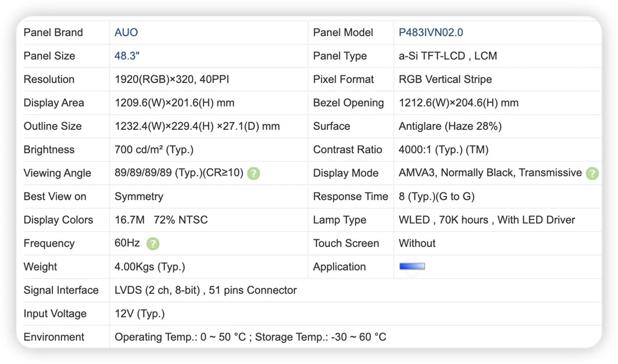Open the P483IVN02.0 panel model link
618x364 pixels.
click(431, 33)
